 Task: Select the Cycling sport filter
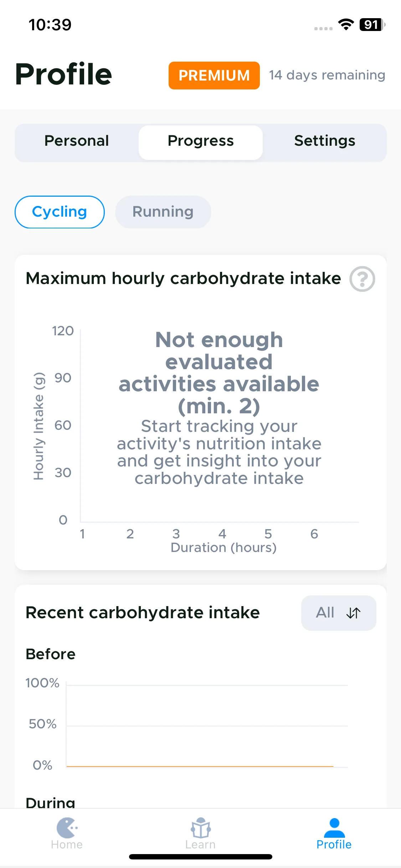click(x=60, y=212)
